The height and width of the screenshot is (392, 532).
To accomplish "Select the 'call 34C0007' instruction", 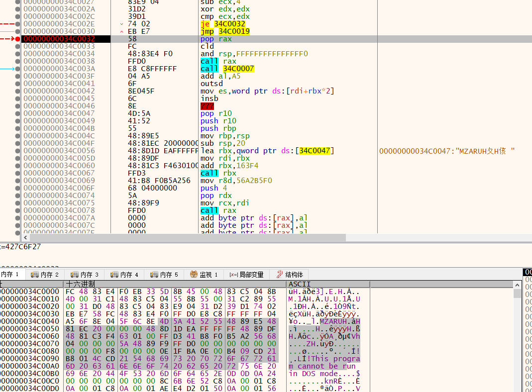I will click(227, 69).
